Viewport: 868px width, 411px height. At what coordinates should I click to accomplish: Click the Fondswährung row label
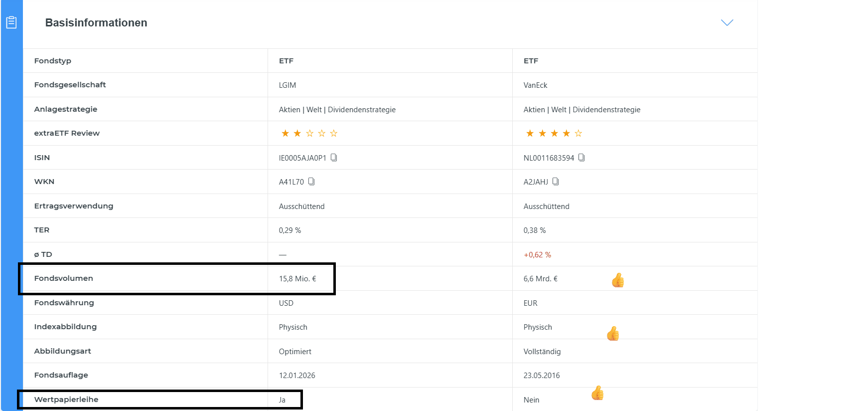(x=64, y=303)
